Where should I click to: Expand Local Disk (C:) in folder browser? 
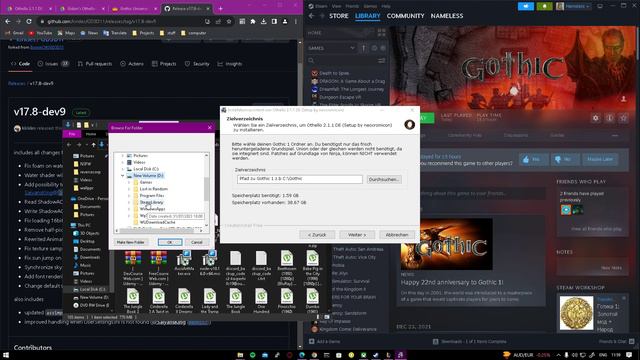click(123, 169)
